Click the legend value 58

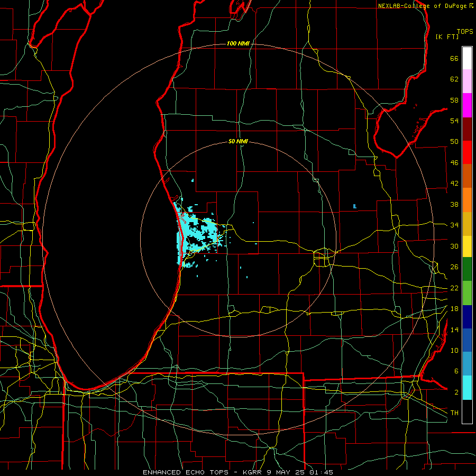click(x=454, y=100)
